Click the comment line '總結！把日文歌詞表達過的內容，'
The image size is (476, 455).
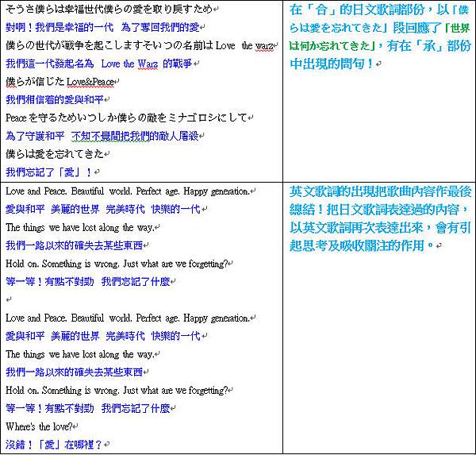pyautogui.click(x=379, y=210)
